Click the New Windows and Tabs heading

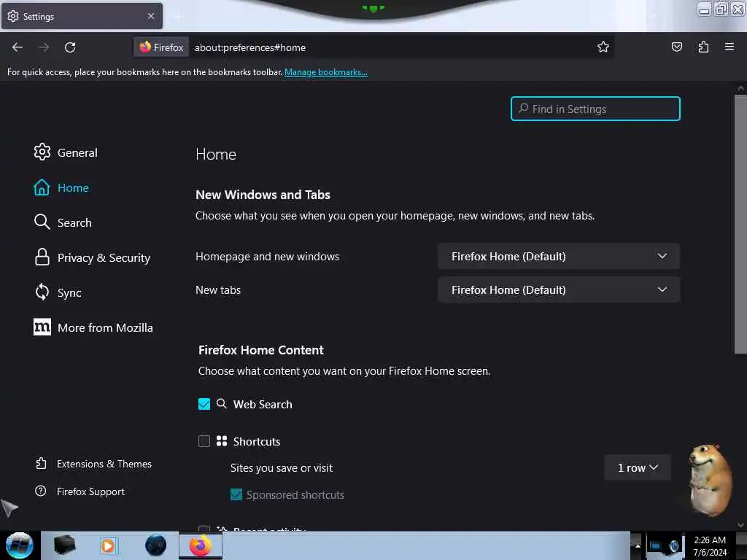click(x=263, y=195)
